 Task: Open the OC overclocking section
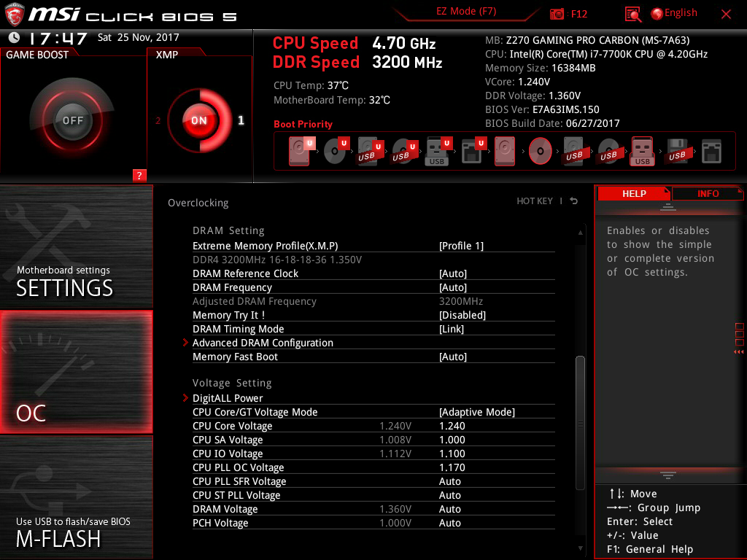click(76, 372)
